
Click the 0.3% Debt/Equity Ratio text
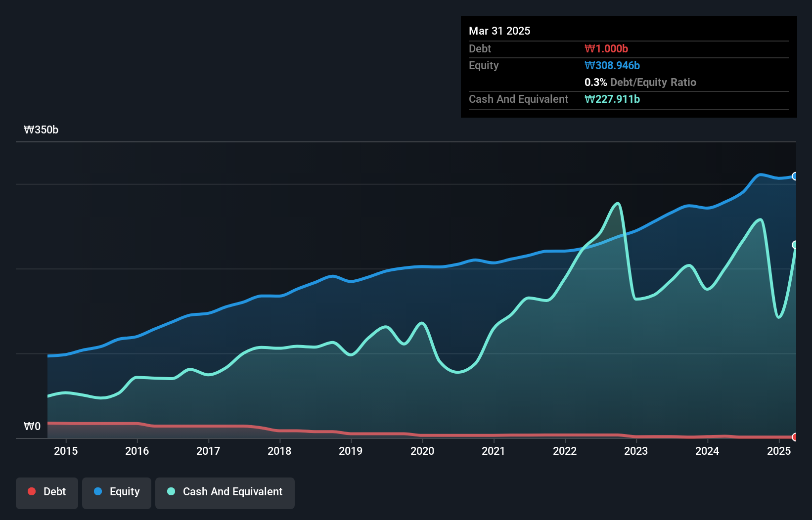(640, 83)
